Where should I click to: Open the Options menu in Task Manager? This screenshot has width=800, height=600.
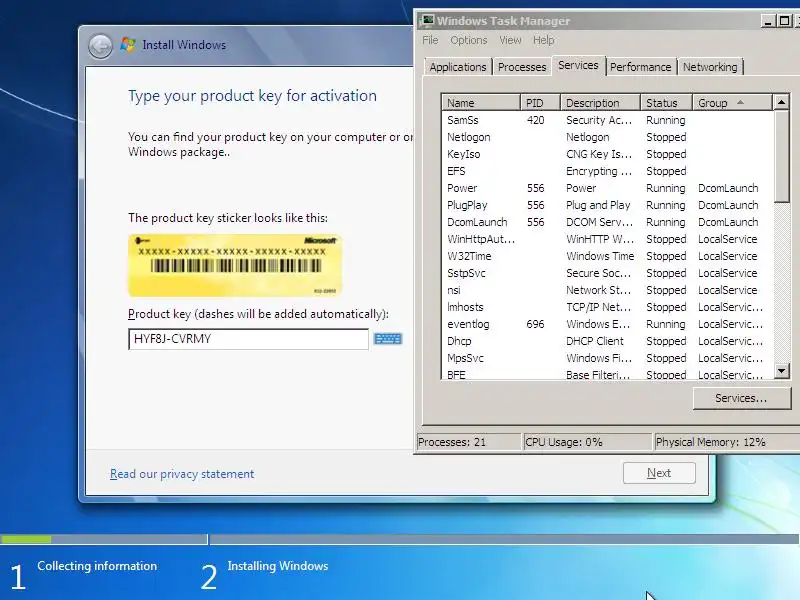coord(468,40)
